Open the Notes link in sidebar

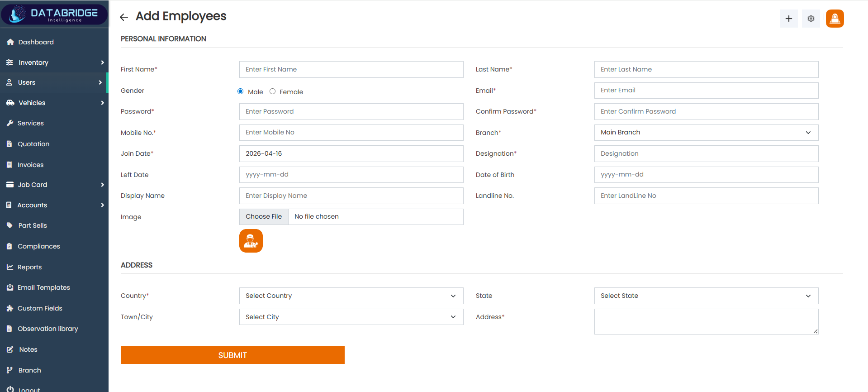tap(28, 349)
